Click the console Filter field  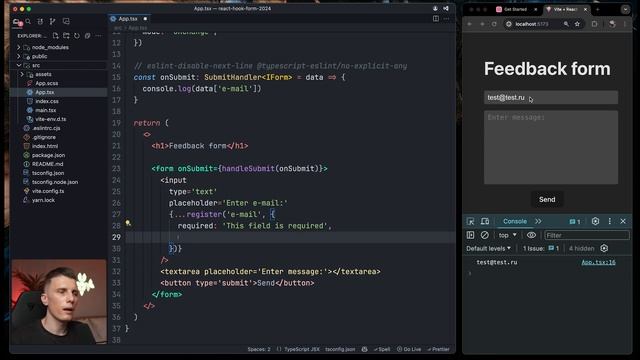[x=587, y=235]
